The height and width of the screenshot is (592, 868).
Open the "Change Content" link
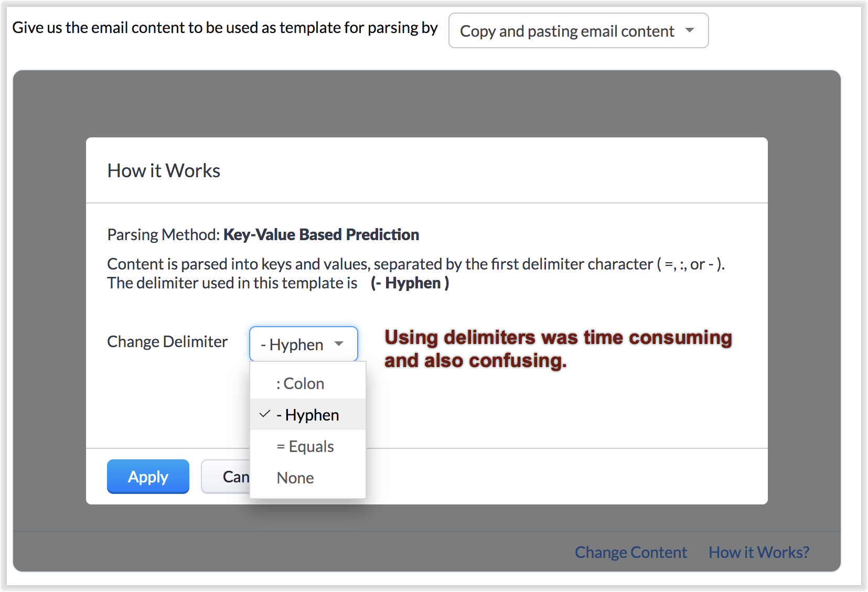click(630, 552)
